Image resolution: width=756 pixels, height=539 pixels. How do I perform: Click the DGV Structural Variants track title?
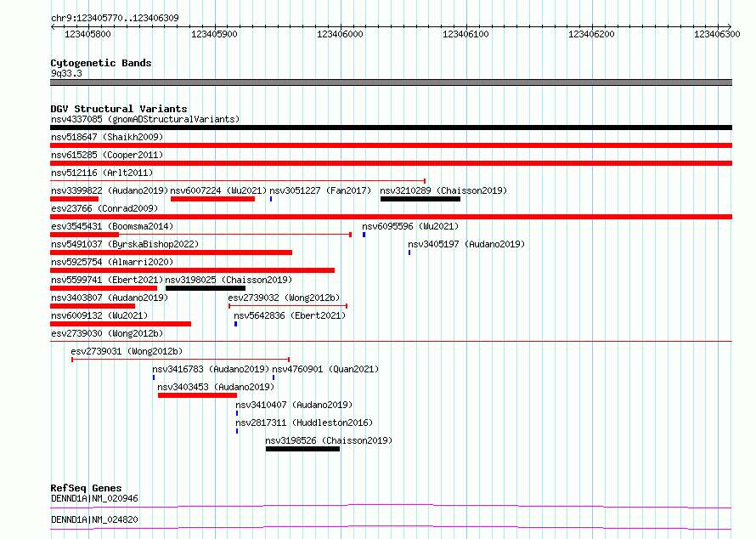pyautogui.click(x=119, y=109)
